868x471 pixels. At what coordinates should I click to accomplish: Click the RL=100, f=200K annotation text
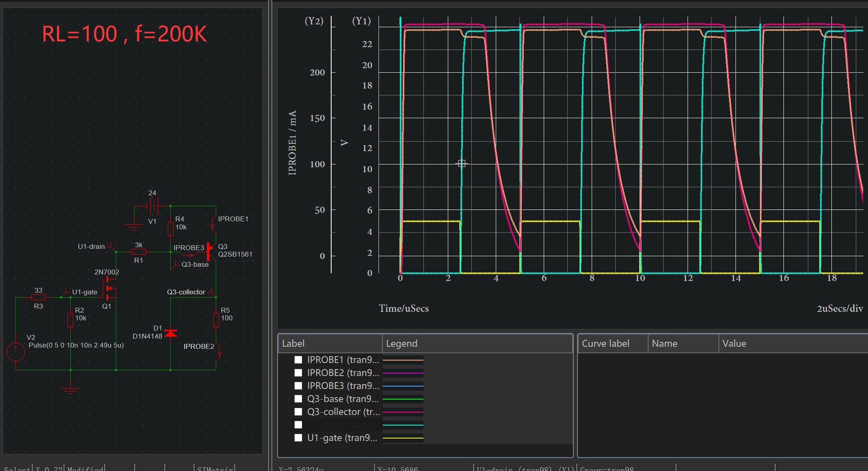pyautogui.click(x=124, y=34)
